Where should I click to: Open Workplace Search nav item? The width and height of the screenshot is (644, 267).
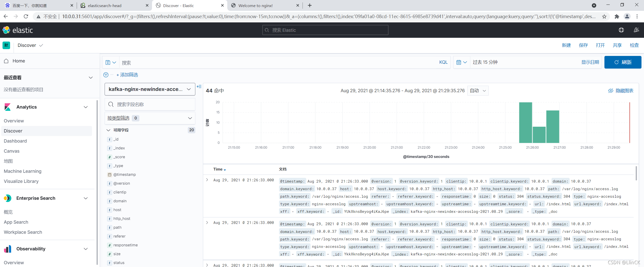[x=23, y=232]
